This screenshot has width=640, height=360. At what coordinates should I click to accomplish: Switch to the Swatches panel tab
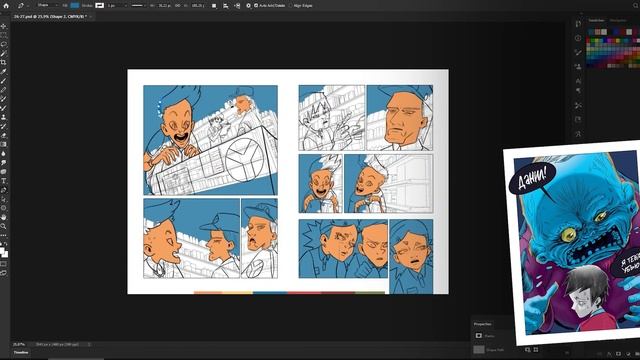(596, 20)
